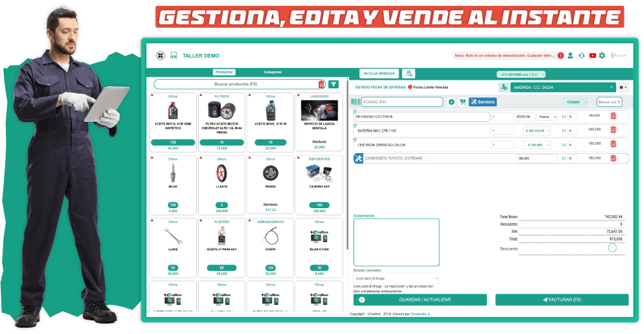Open the Estado concepto dropdown
Image resolution: width=644 pixels, height=334 pixels.
pos(396,278)
